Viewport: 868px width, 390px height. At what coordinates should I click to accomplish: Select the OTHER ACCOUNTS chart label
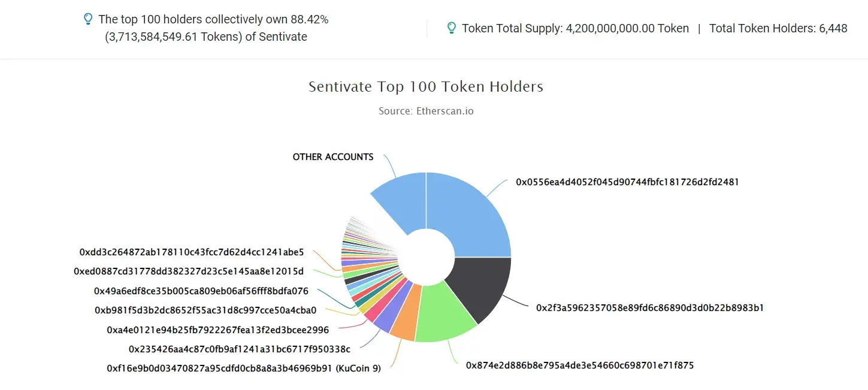pyautogui.click(x=332, y=157)
